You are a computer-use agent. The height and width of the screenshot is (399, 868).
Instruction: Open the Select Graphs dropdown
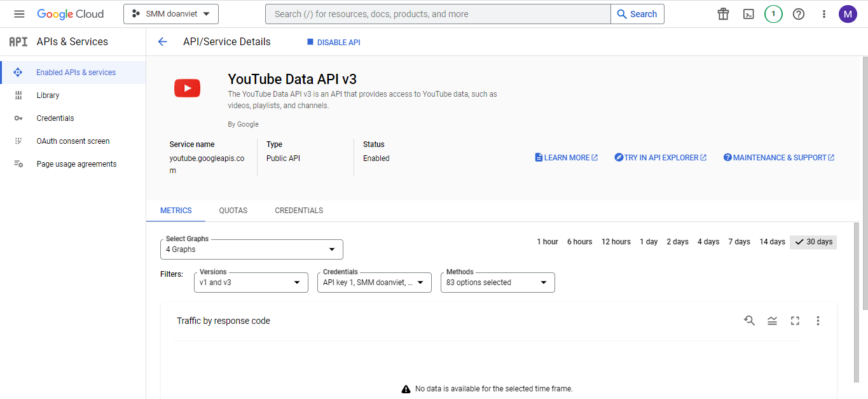tap(251, 249)
